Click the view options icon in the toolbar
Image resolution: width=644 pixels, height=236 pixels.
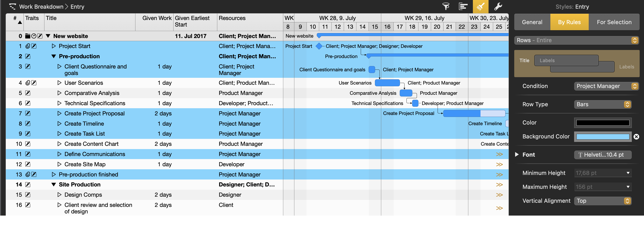tap(463, 7)
